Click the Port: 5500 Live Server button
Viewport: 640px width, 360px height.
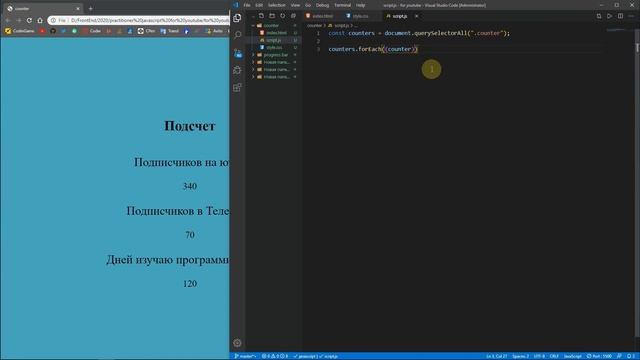click(599, 356)
